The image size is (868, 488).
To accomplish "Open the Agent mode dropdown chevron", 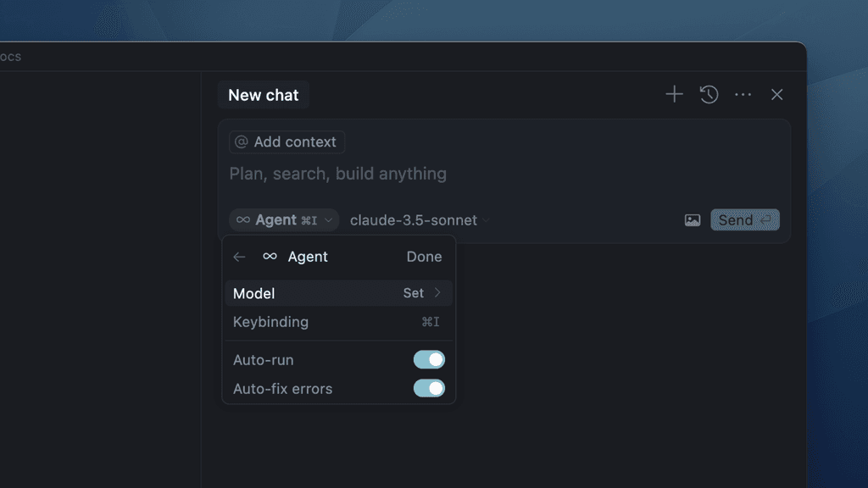I will (330, 219).
